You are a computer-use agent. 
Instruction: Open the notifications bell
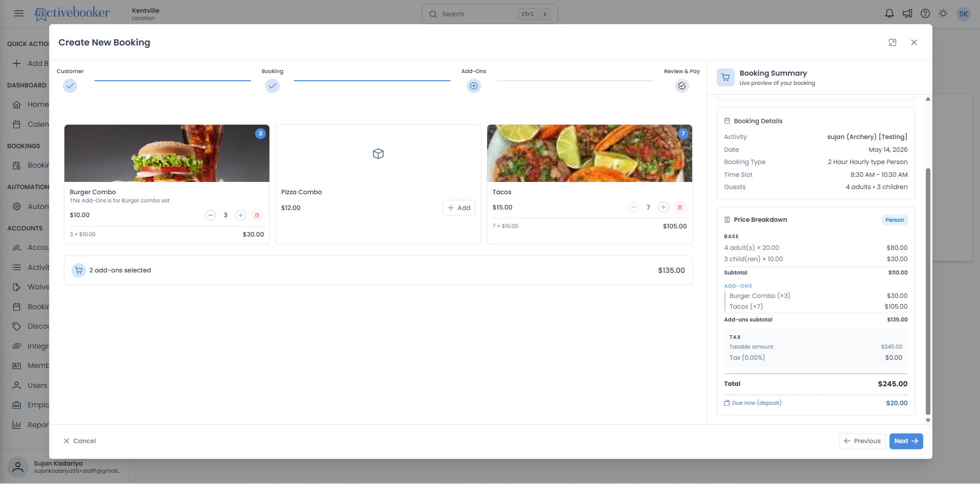click(x=890, y=14)
